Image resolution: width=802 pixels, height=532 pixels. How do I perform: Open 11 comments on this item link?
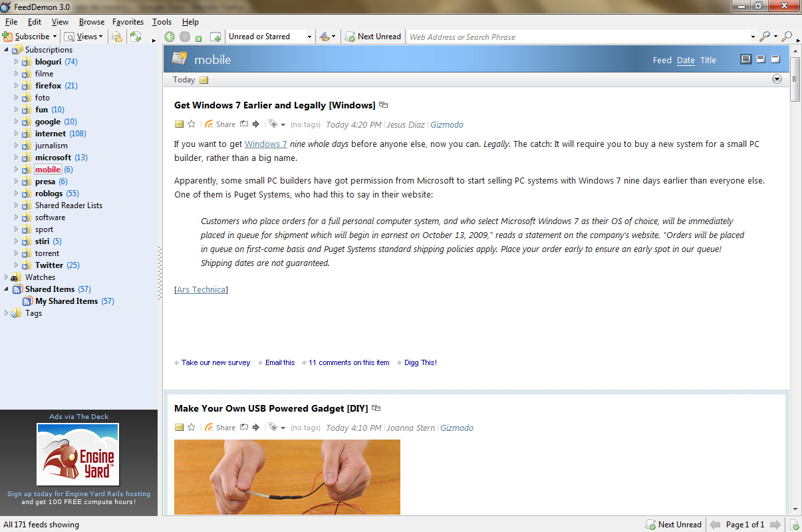pyautogui.click(x=349, y=363)
